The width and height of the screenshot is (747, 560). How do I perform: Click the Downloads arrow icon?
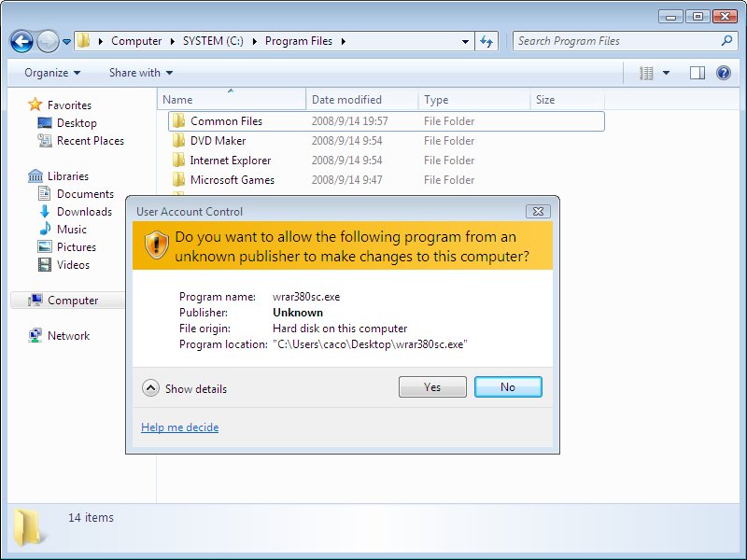point(44,212)
